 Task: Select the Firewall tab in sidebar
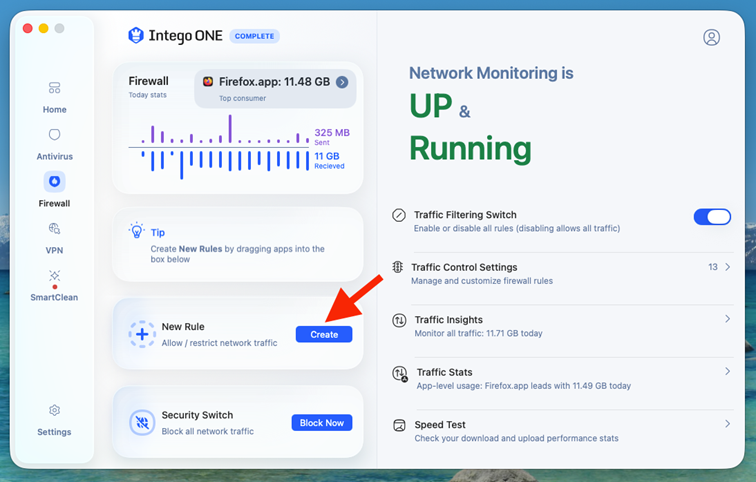[x=54, y=190]
